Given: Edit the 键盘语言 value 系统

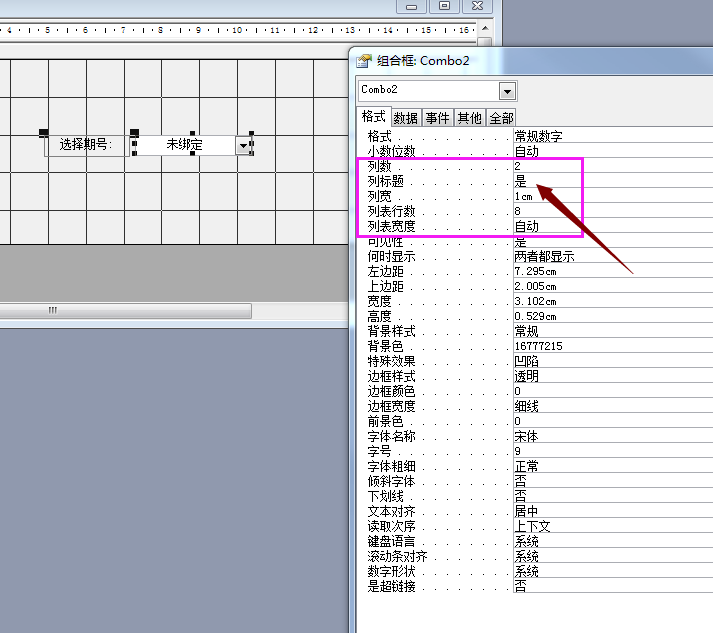Looking at the screenshot, I should point(613,541).
